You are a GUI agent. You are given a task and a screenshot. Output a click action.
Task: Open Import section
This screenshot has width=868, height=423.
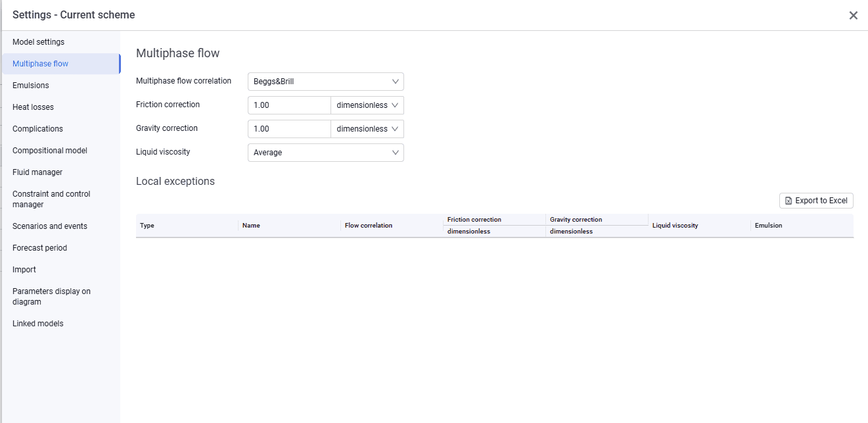[x=60, y=270]
